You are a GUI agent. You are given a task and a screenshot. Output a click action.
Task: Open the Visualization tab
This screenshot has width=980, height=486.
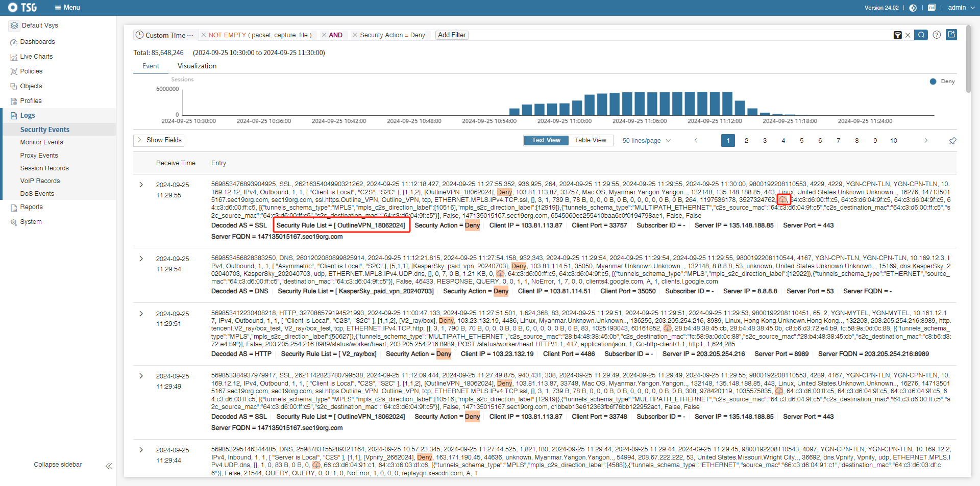pos(197,66)
